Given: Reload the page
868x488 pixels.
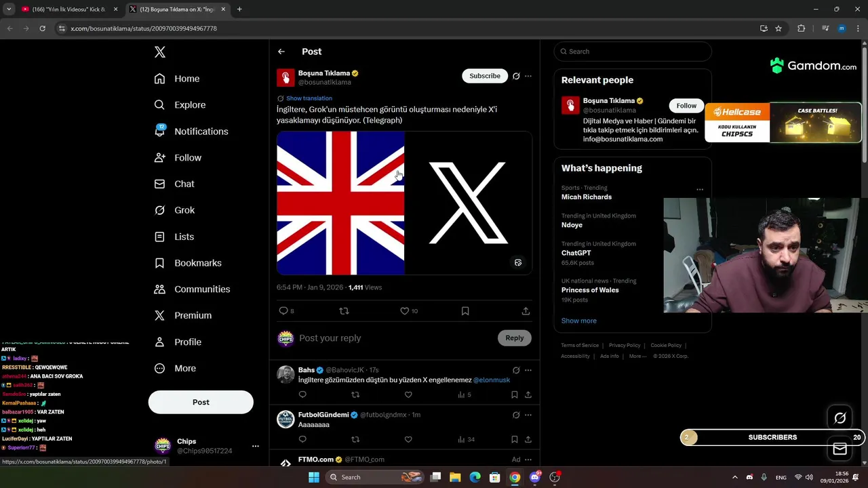Looking at the screenshot, I should (42, 28).
